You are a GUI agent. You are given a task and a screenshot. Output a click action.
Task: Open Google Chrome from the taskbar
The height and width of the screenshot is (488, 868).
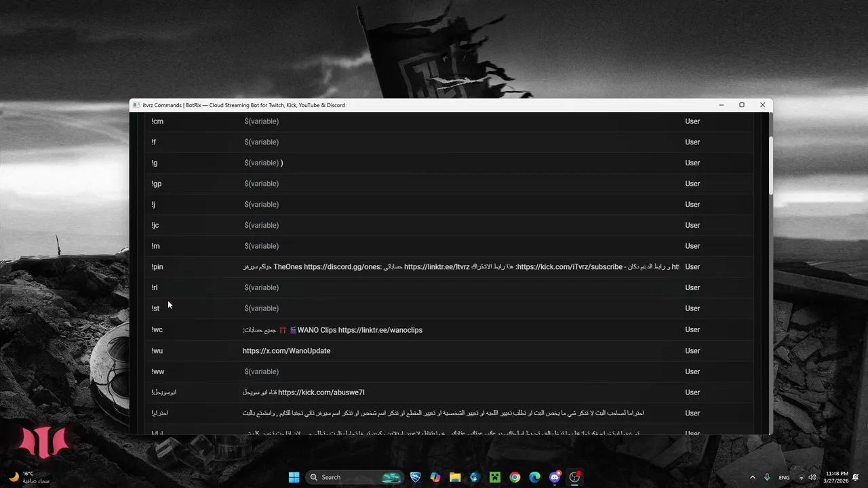point(515,477)
